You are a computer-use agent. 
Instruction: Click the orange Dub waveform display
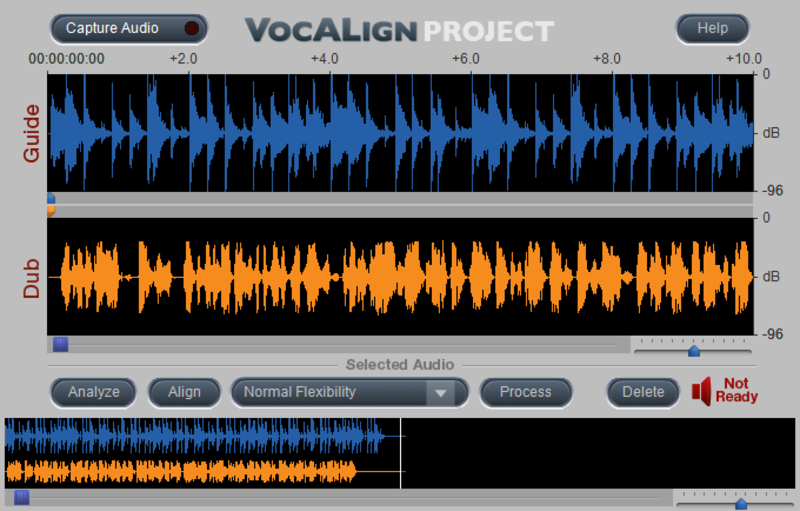coord(400,277)
